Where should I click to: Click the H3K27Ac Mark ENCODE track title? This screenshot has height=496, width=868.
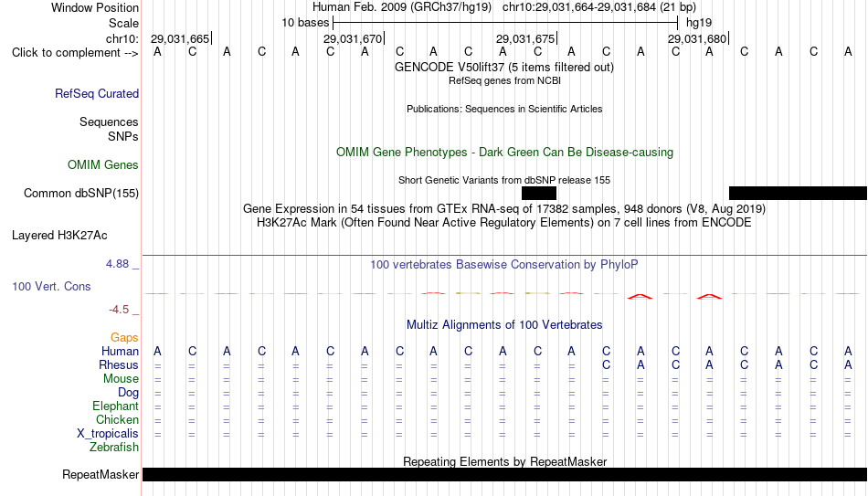(504, 223)
